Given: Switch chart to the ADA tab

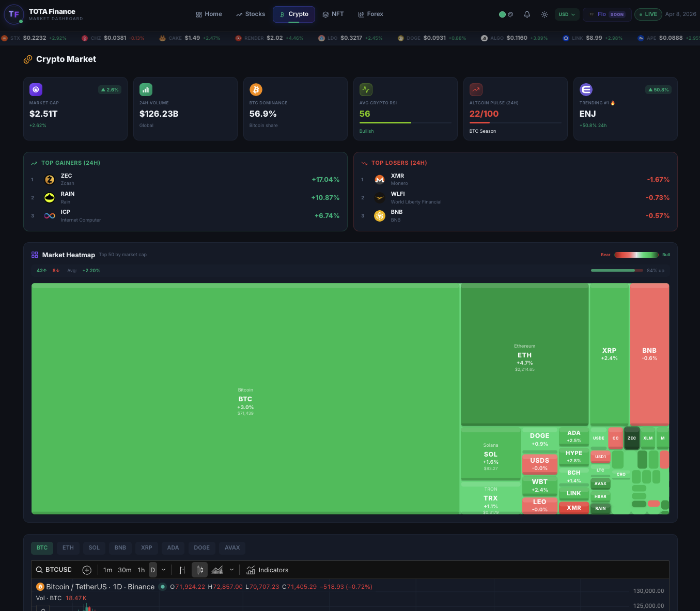Looking at the screenshot, I should (173, 547).
